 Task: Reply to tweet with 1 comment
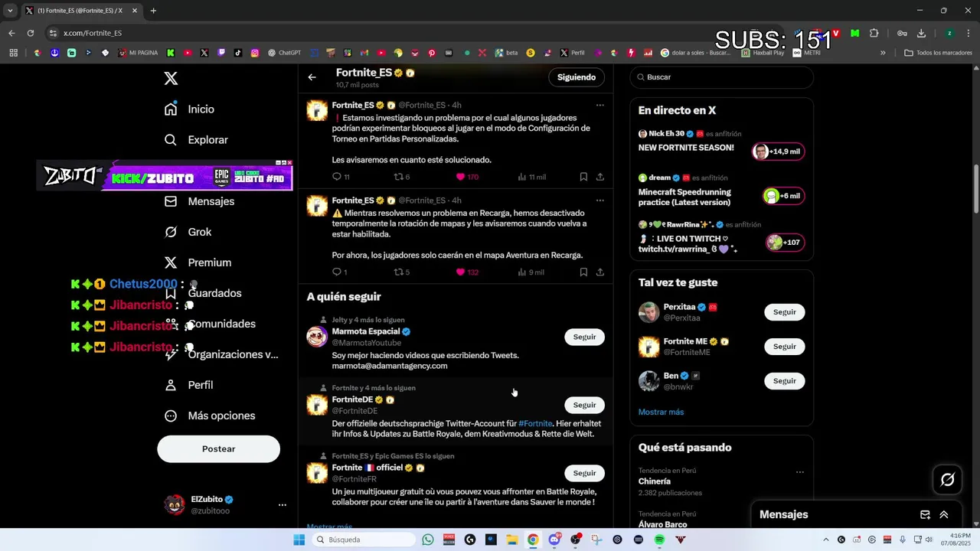click(x=340, y=272)
